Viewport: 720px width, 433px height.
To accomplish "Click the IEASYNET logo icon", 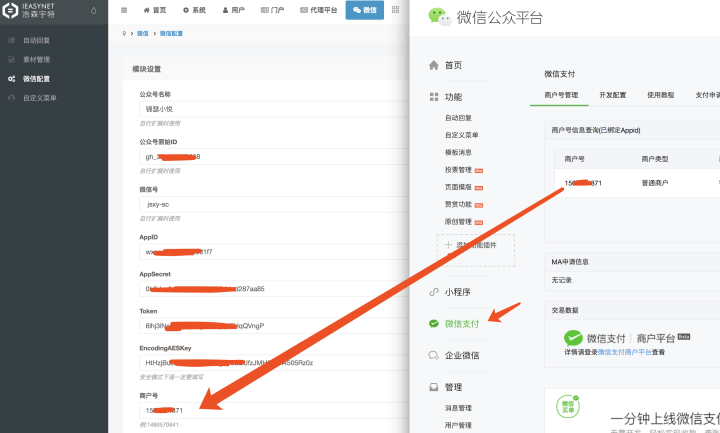I will (10, 10).
